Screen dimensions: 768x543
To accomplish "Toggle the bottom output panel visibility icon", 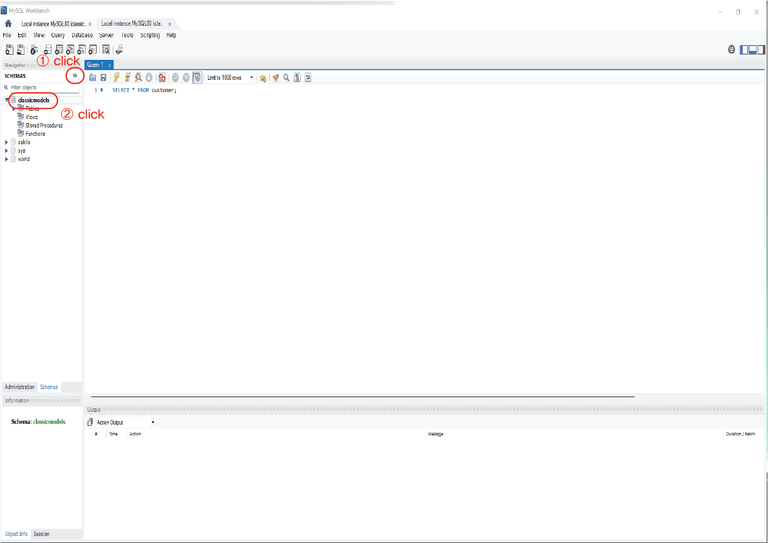I will point(753,49).
